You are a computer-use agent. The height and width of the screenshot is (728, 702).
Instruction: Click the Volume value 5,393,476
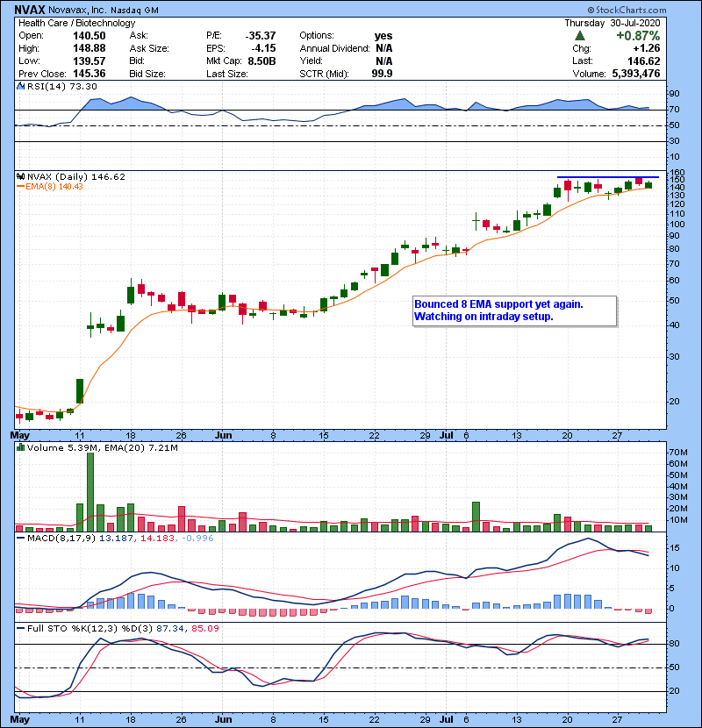pos(636,74)
